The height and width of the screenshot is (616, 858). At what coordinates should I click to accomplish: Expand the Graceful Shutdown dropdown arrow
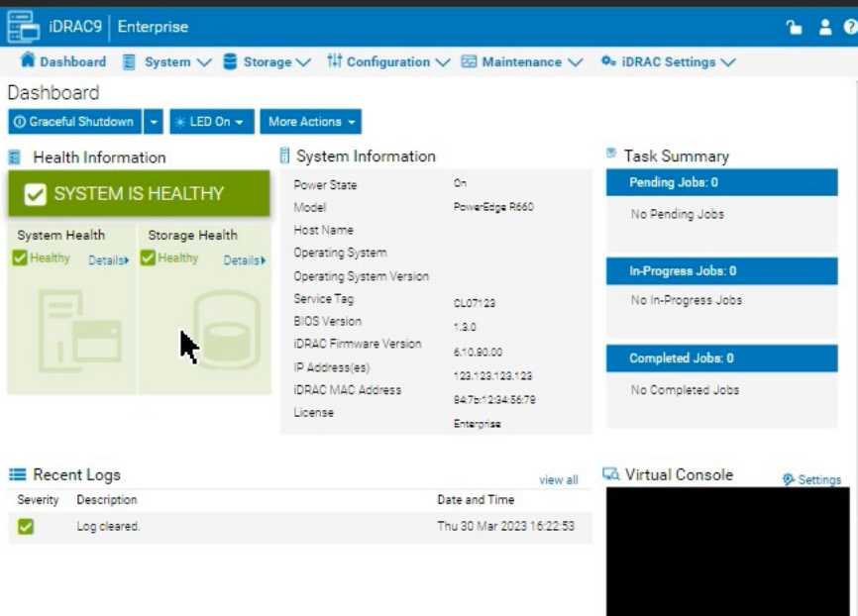tap(153, 122)
